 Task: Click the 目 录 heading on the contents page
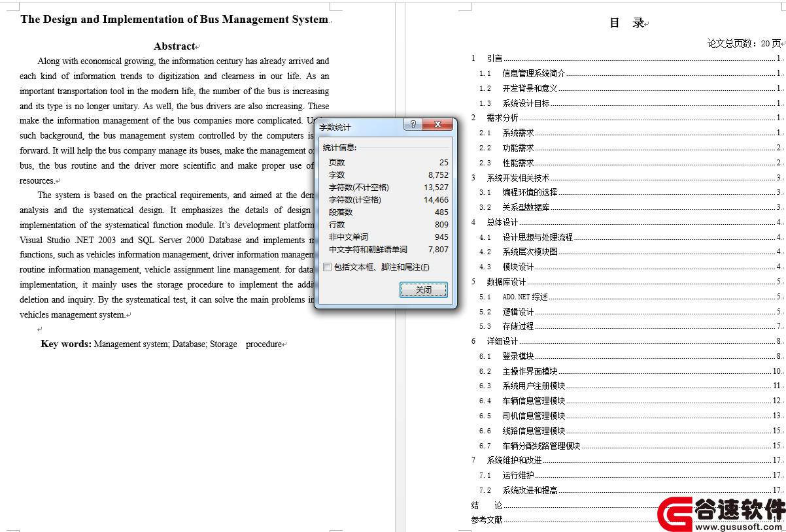[627, 24]
